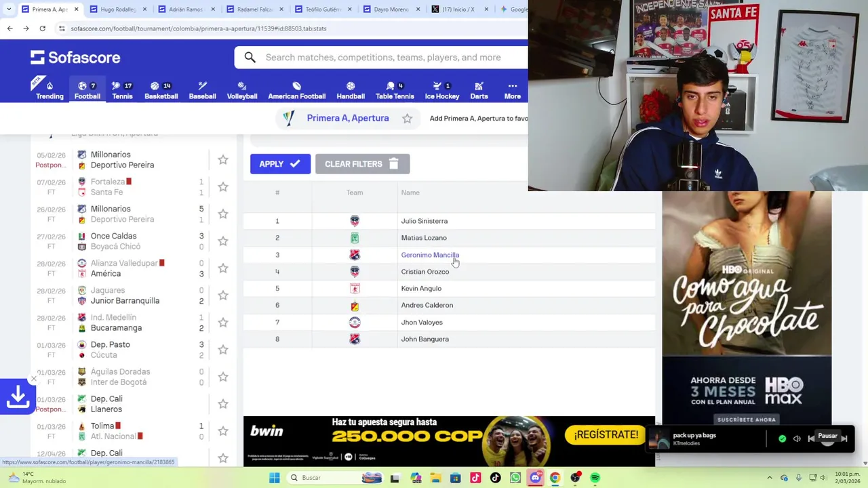
Task: Click the CLEAR FILTERS button
Action: (362, 164)
